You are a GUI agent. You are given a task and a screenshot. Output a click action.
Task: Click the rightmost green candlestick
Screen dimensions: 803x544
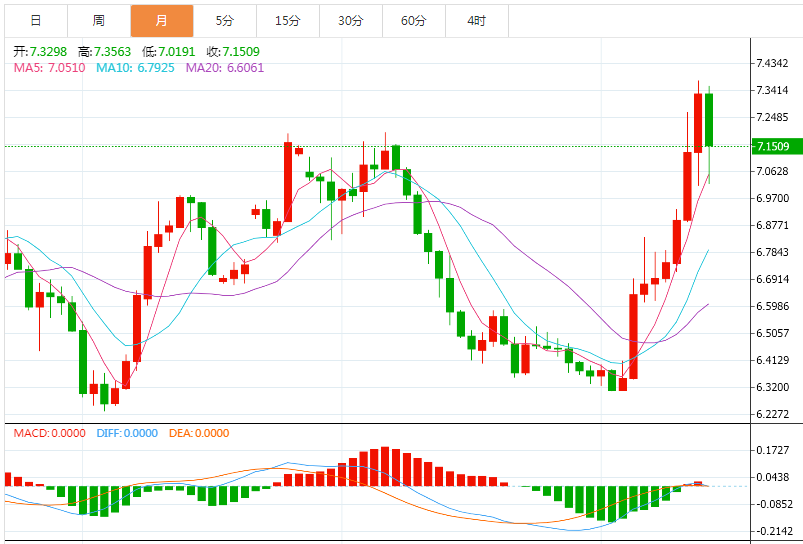[x=709, y=120]
